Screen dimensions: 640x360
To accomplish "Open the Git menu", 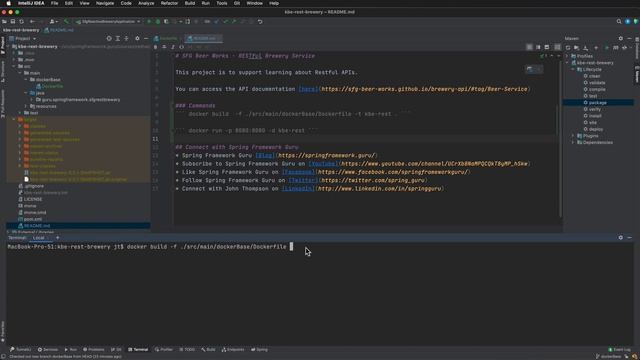I will pyautogui.click(x=237, y=3).
